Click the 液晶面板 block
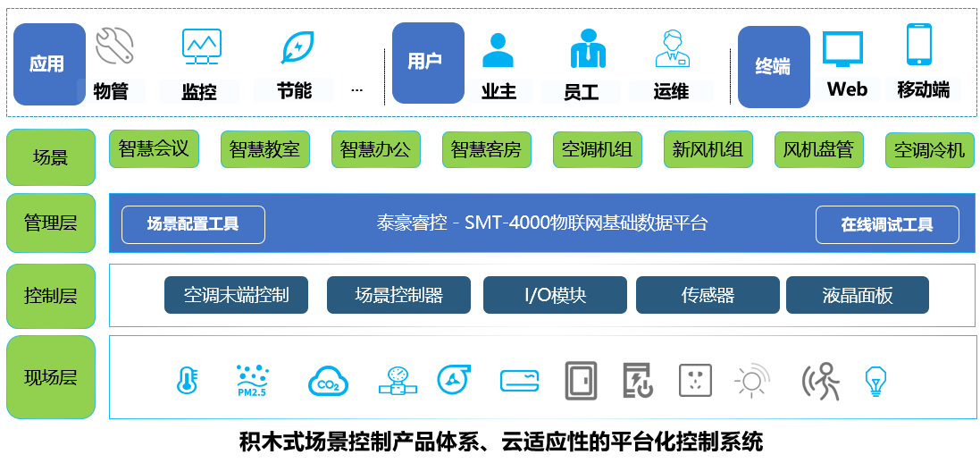Viewport: 980px width, 463px height. [x=858, y=295]
